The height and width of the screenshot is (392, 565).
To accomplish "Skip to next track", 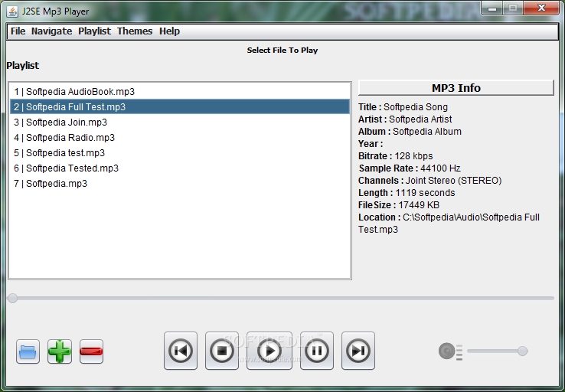I will [x=358, y=351].
